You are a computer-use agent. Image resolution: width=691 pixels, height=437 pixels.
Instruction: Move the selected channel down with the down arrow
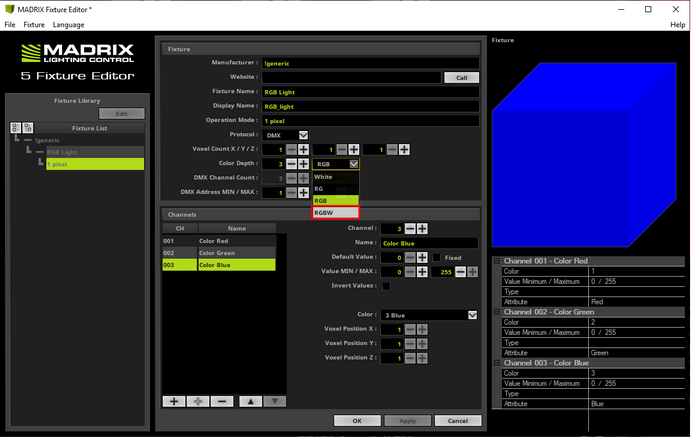275,401
